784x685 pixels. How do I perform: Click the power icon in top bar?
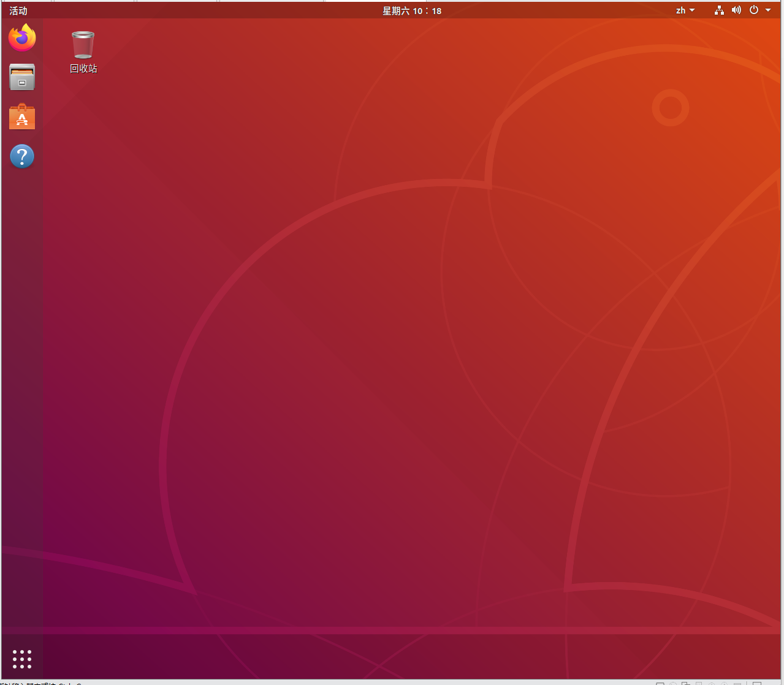coord(754,10)
